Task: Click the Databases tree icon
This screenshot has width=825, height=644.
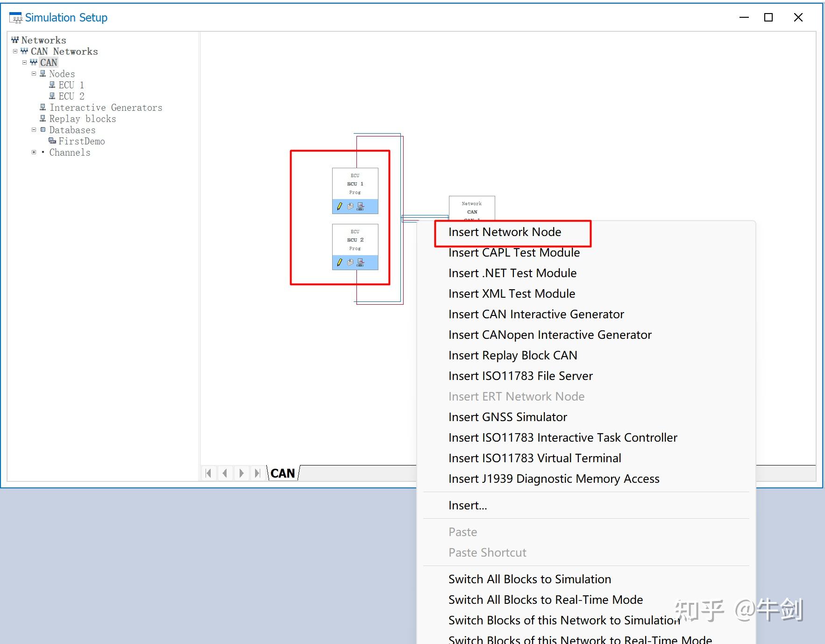Action: [43, 129]
